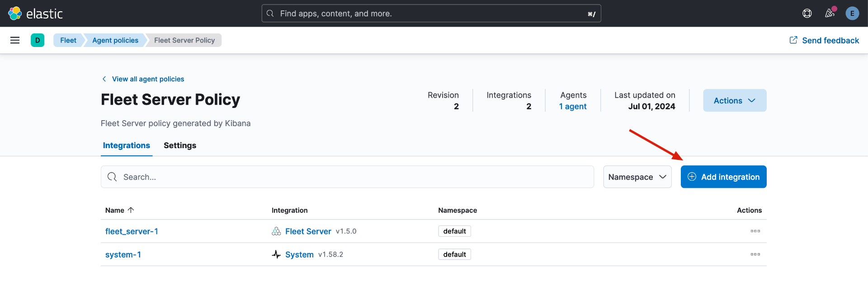The height and width of the screenshot is (299, 868).
Task: Expand the Actions dropdown button
Action: [x=735, y=100]
